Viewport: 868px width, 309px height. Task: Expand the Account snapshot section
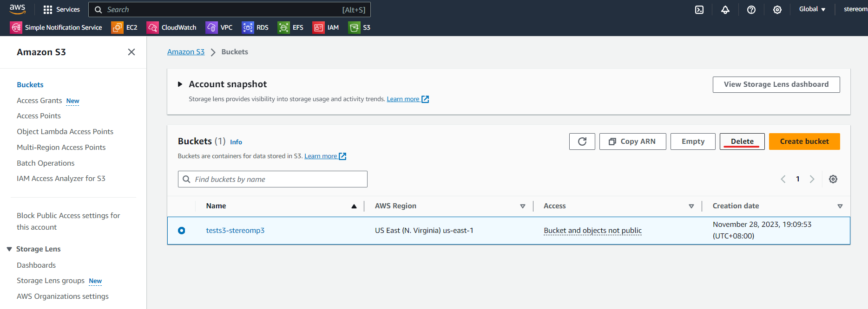pos(180,84)
